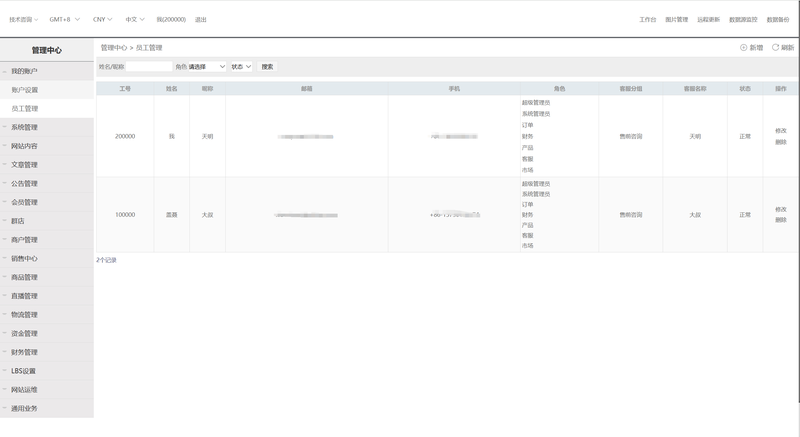Expand the 销售中心 sidebar section
800x437 pixels.
click(x=47, y=259)
